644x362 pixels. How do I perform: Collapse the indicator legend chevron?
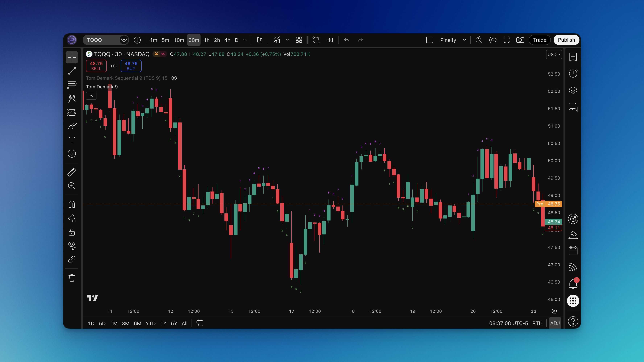pos(91,96)
